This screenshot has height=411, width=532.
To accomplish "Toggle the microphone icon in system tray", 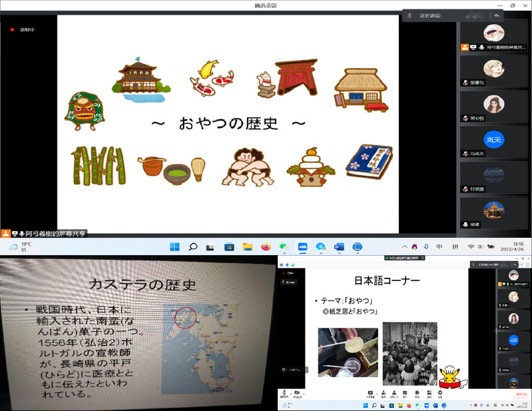I will point(425,247).
